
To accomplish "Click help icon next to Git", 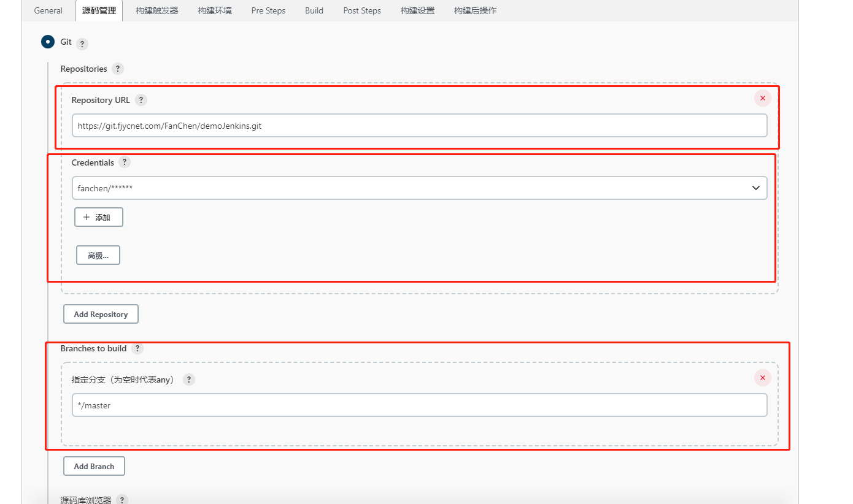I will tap(82, 44).
